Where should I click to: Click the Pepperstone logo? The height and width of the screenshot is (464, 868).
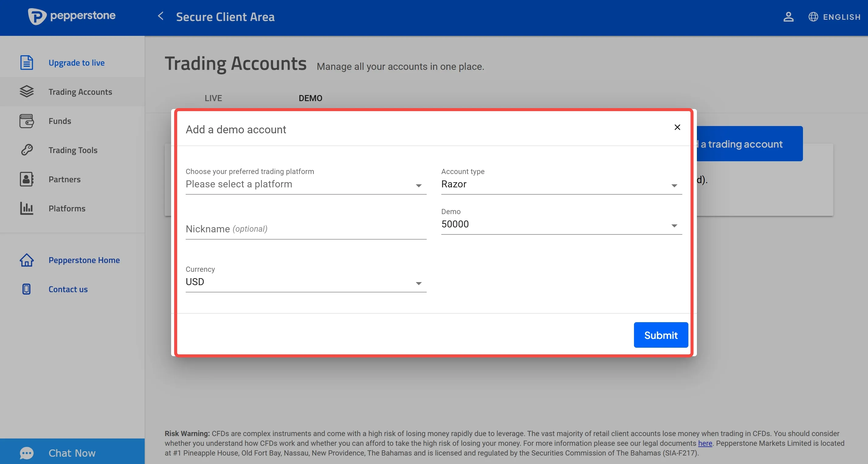pyautogui.click(x=71, y=16)
